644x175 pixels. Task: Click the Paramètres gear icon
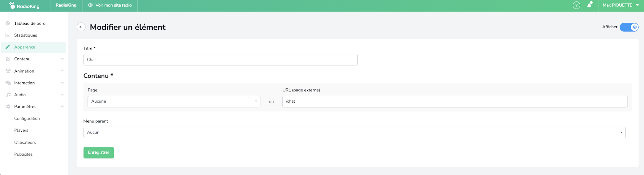(8, 107)
